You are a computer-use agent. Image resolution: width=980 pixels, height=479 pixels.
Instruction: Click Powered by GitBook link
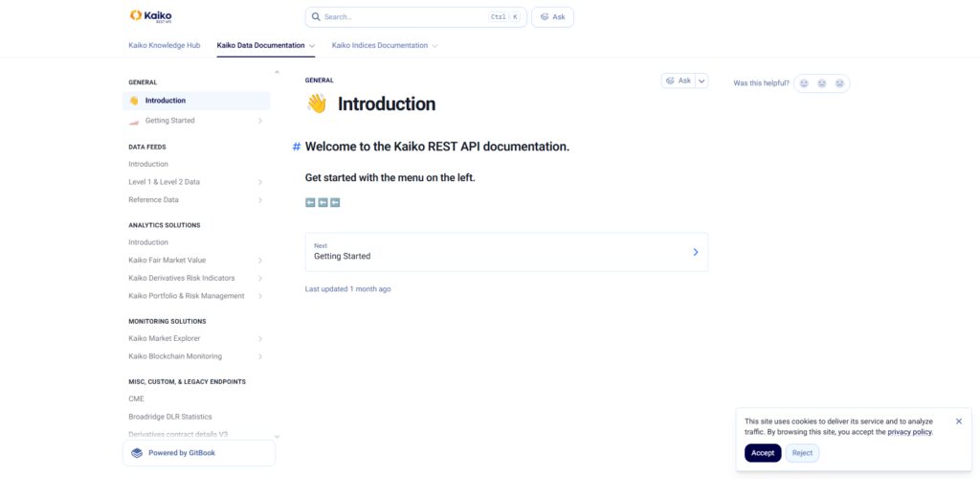coord(199,453)
